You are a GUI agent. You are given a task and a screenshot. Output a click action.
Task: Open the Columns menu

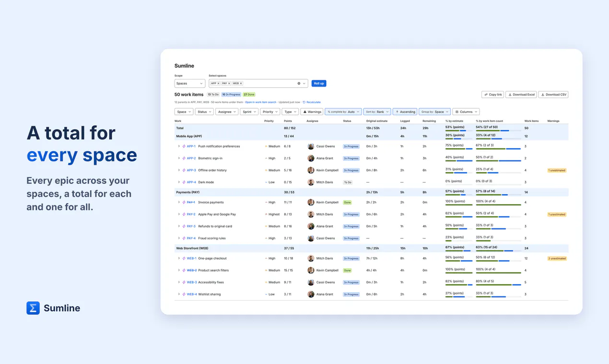point(466,112)
